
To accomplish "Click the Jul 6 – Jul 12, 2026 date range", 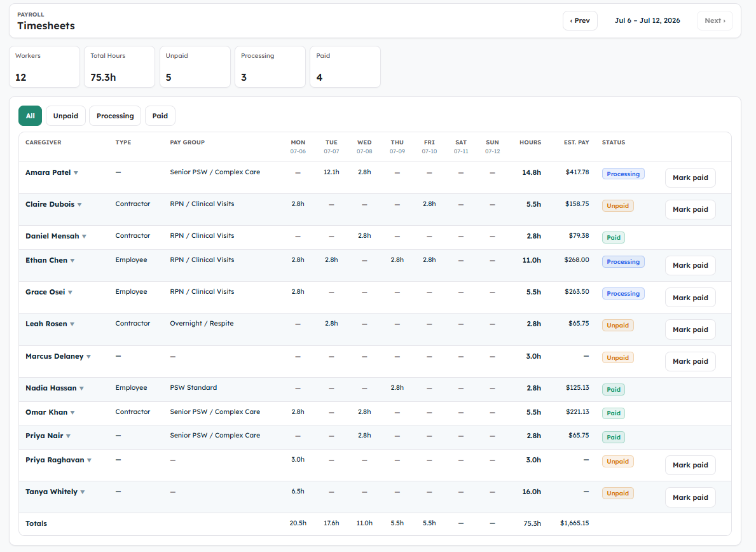I will [647, 21].
